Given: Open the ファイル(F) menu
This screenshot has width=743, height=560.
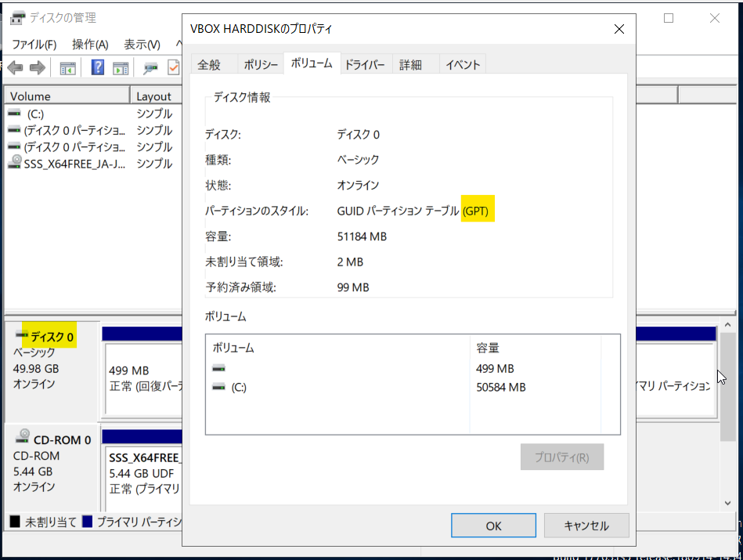Looking at the screenshot, I should [x=34, y=45].
